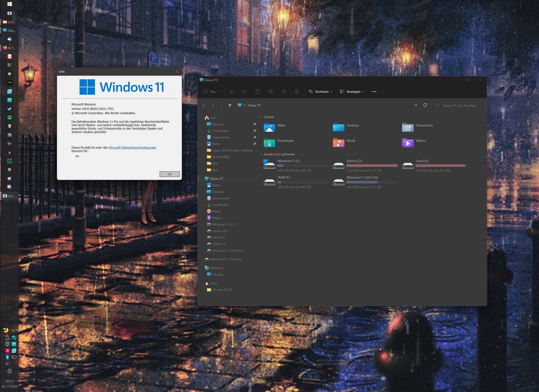Click Dieser PC breadcrumb in the address bar
The height and width of the screenshot is (392, 539).
[254, 105]
